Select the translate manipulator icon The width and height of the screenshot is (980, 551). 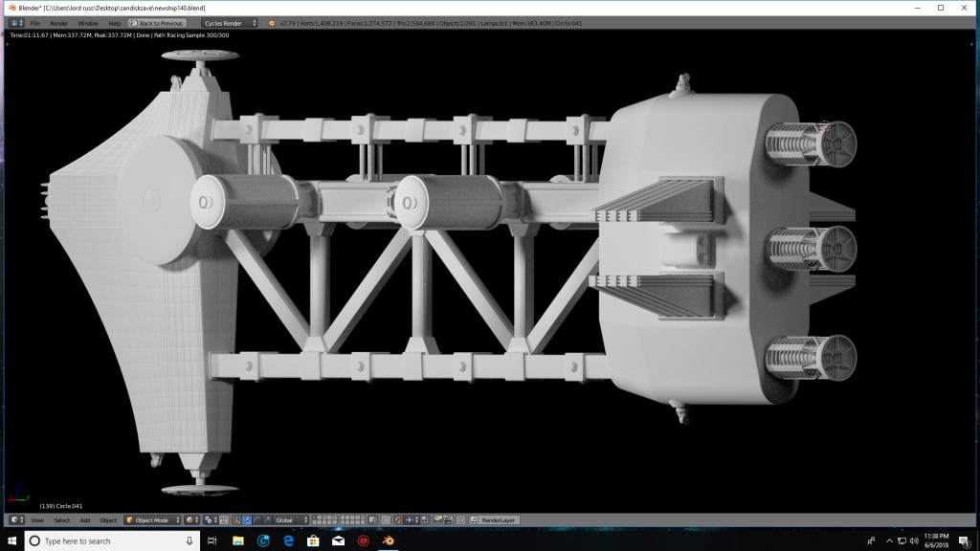pos(247,519)
